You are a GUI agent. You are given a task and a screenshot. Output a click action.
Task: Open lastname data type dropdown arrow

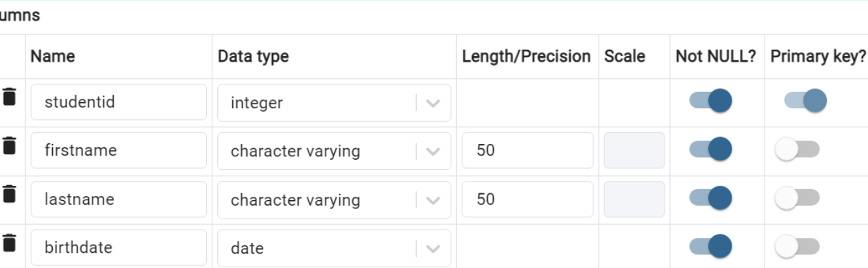tap(432, 200)
